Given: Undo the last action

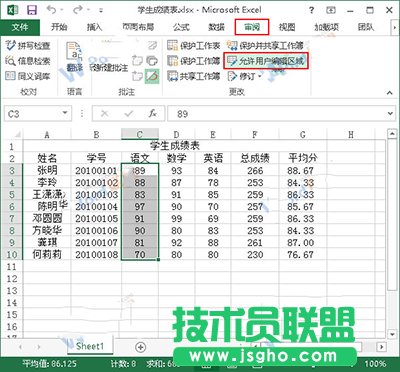Looking at the screenshot, I should pyautogui.click(x=51, y=10).
